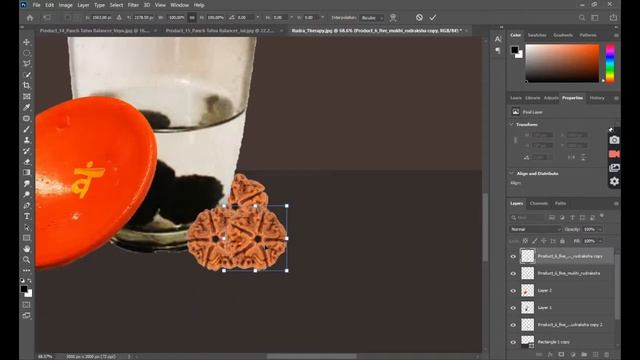Switch to the Channels tab

pyautogui.click(x=539, y=203)
